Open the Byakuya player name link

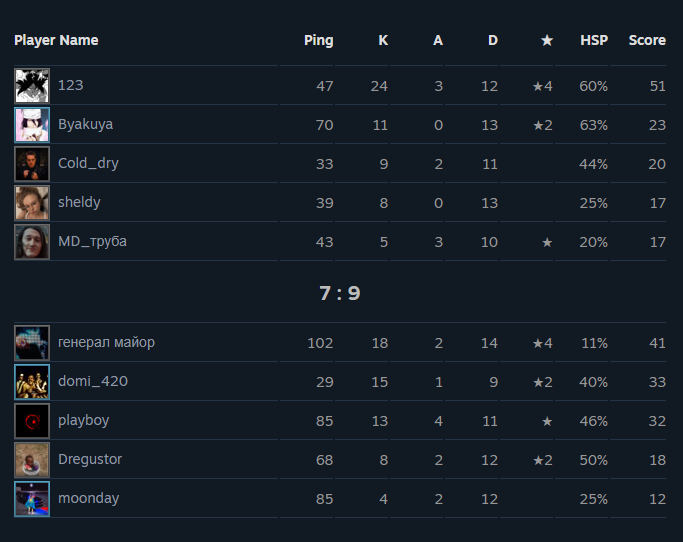[x=85, y=125]
